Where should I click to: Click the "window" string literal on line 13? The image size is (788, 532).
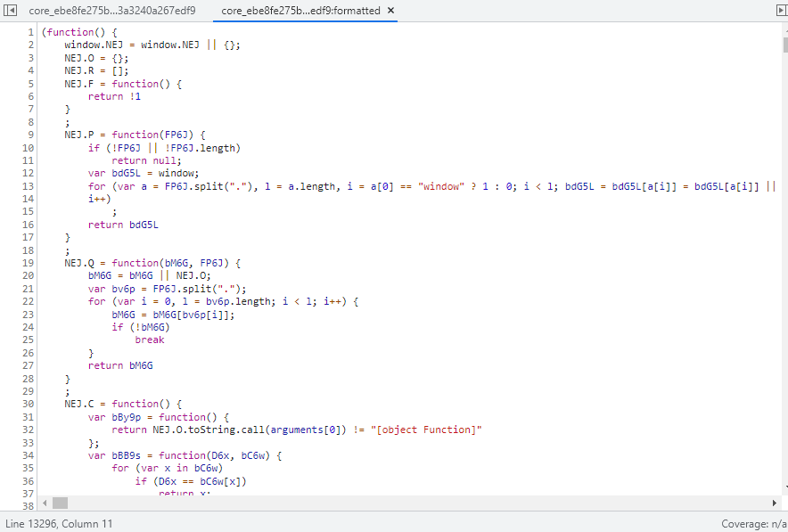coord(441,186)
